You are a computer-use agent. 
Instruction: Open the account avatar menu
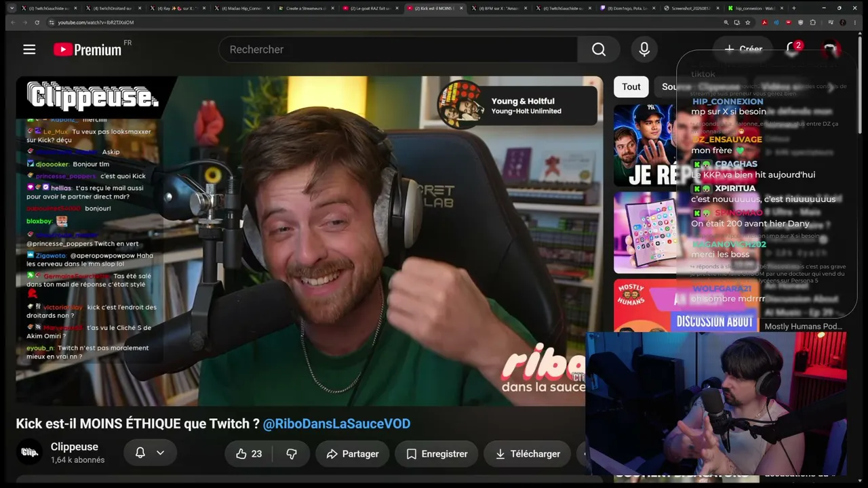[830, 49]
